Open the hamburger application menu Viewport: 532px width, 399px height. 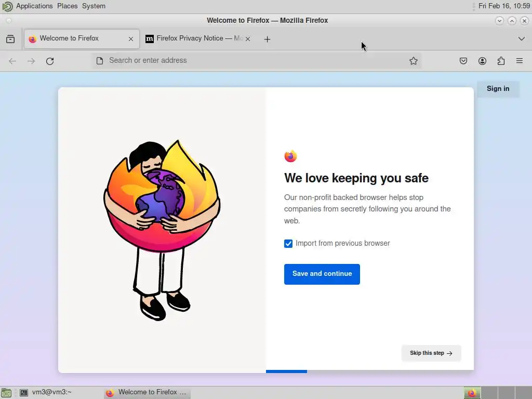coord(520,61)
